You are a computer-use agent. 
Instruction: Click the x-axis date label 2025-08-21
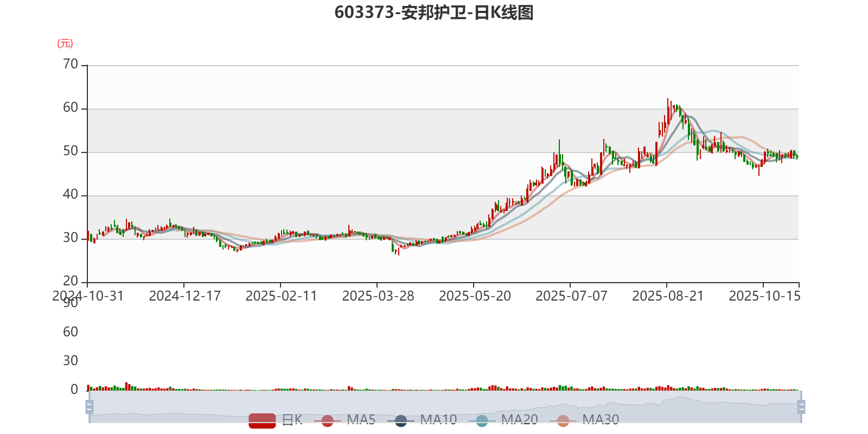pyautogui.click(x=668, y=296)
